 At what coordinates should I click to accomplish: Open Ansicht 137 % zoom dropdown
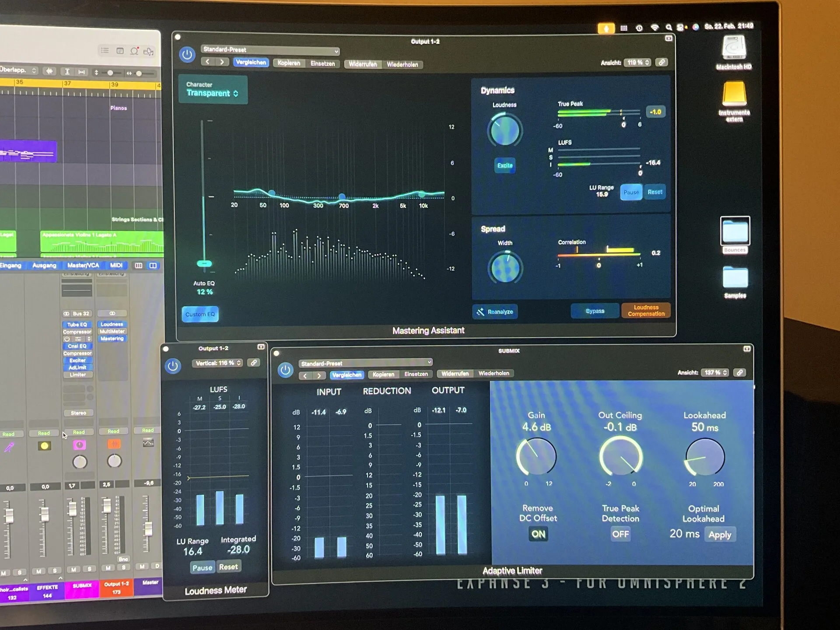pyautogui.click(x=715, y=373)
